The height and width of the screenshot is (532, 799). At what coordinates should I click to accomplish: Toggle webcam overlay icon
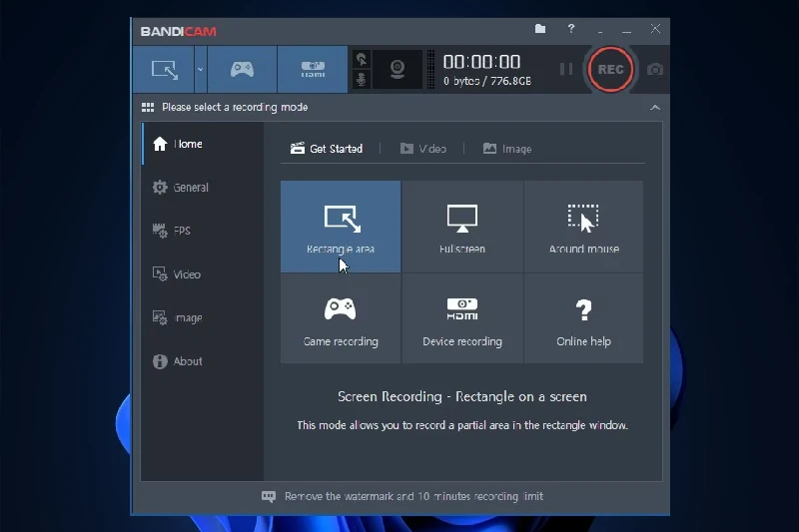pyautogui.click(x=398, y=69)
